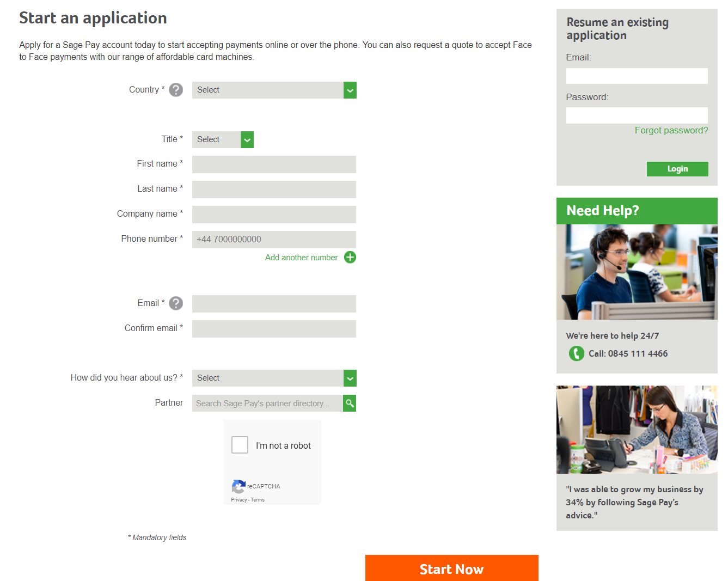Click the green plus icon to add number
The image size is (728, 581).
click(x=350, y=258)
